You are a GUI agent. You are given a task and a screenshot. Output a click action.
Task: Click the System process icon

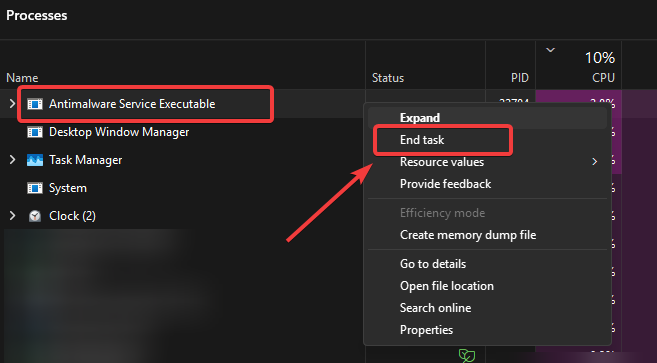35,188
